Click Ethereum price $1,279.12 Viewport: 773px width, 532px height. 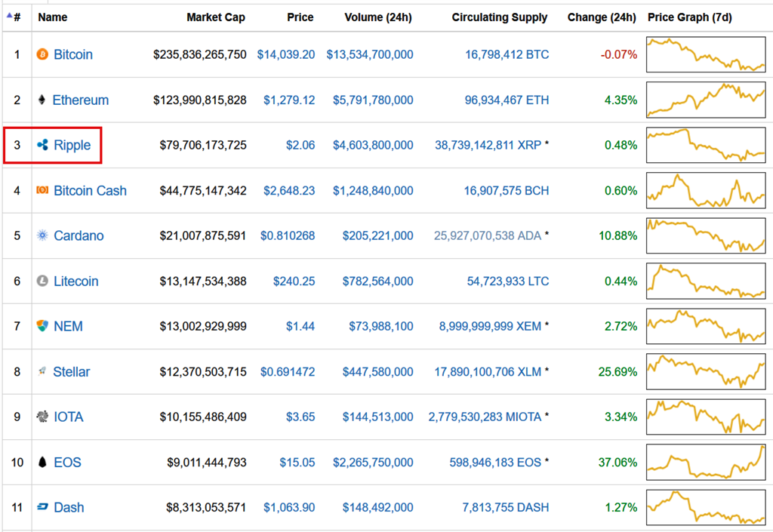tap(289, 100)
